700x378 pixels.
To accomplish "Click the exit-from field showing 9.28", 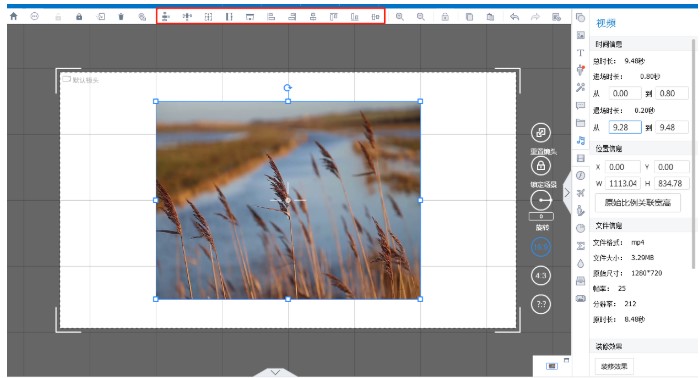I will [625, 127].
